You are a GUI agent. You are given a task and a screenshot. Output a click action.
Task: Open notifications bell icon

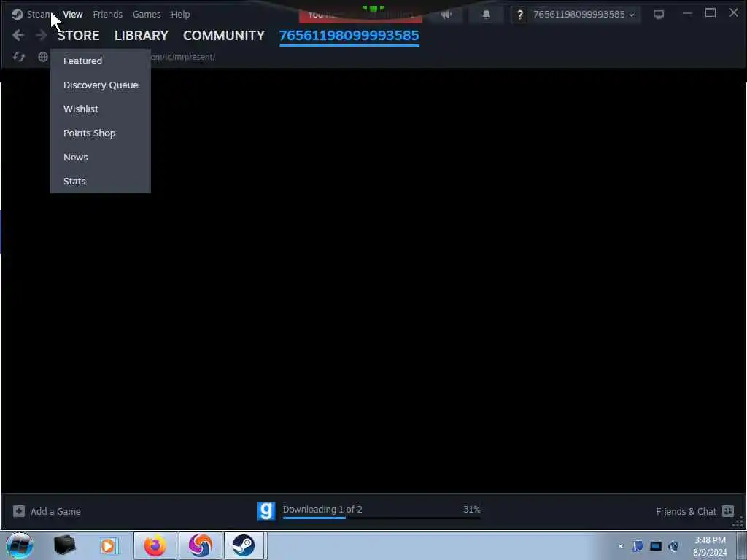[x=487, y=15]
